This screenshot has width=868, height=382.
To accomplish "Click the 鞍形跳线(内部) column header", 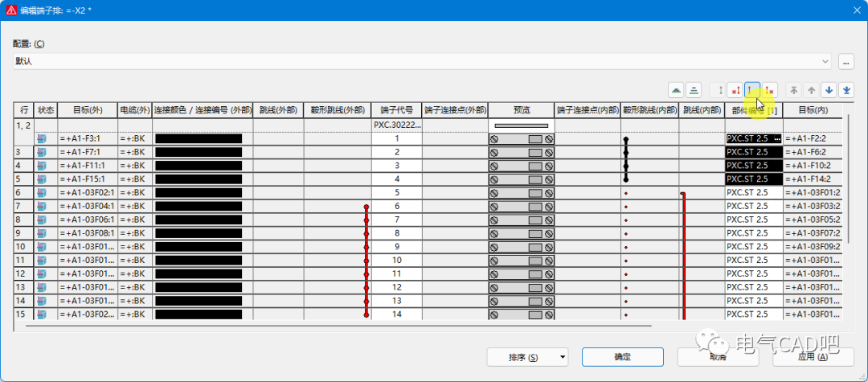I will (650, 110).
